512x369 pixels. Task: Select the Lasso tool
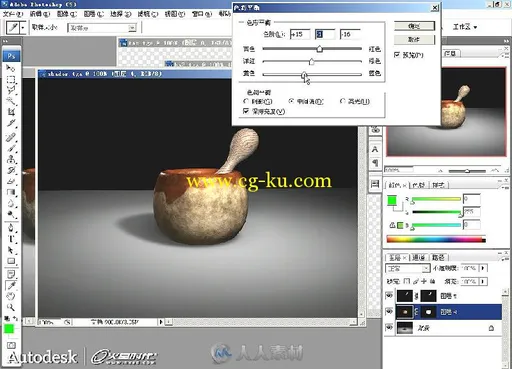11,90
